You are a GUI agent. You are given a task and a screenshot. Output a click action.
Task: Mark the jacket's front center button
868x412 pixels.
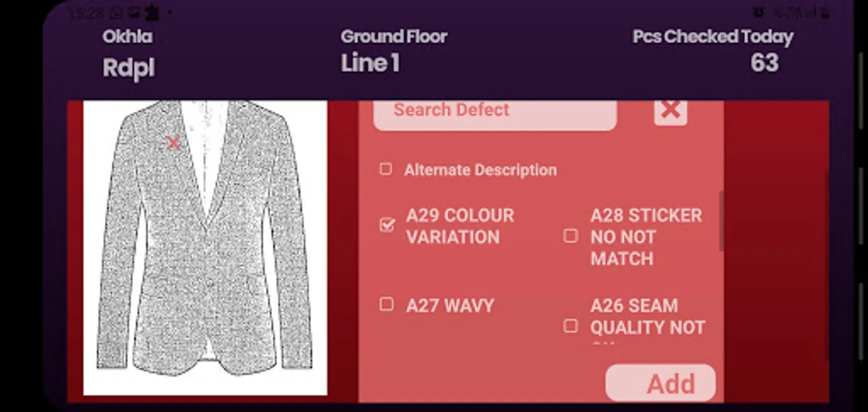(211, 283)
